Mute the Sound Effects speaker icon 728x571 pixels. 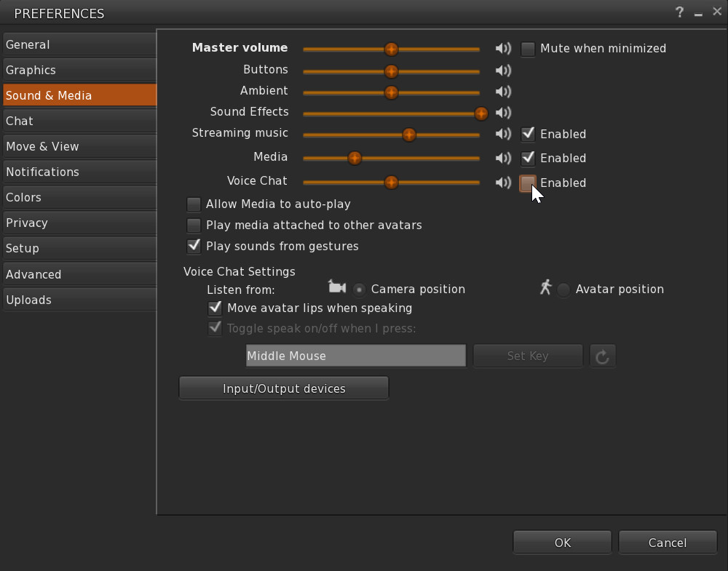click(x=502, y=113)
